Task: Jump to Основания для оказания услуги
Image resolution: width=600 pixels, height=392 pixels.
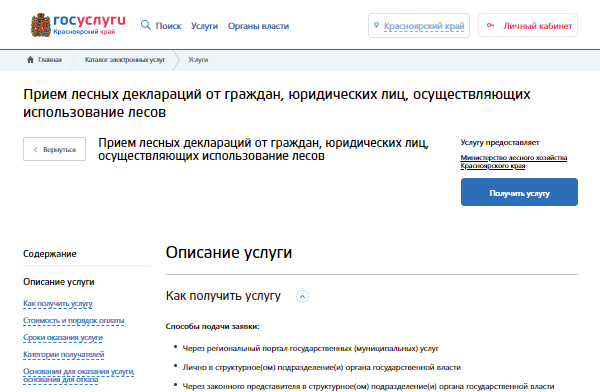Action: point(78,376)
